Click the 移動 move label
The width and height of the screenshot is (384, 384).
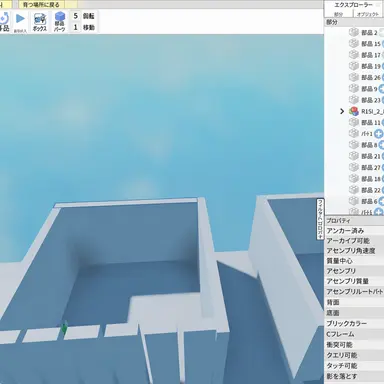[x=89, y=28]
